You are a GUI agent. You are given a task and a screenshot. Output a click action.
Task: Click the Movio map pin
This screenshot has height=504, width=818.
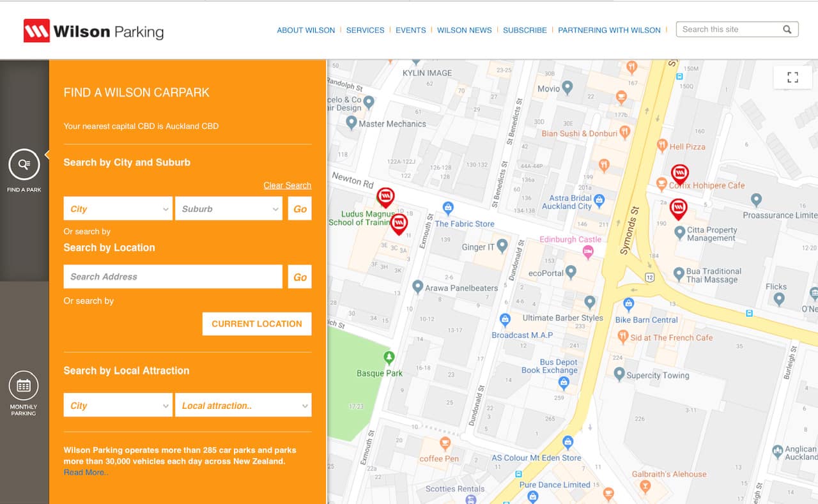567,88
